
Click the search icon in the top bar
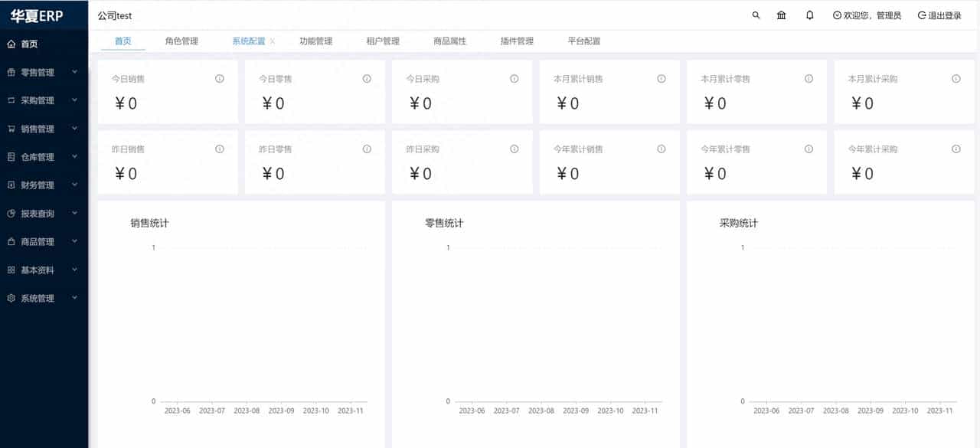coord(756,15)
